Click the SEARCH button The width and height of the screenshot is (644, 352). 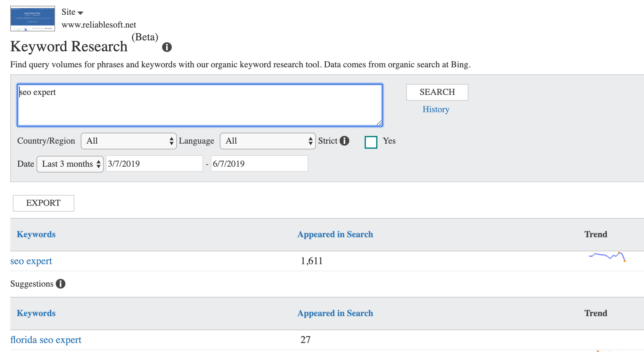(437, 92)
